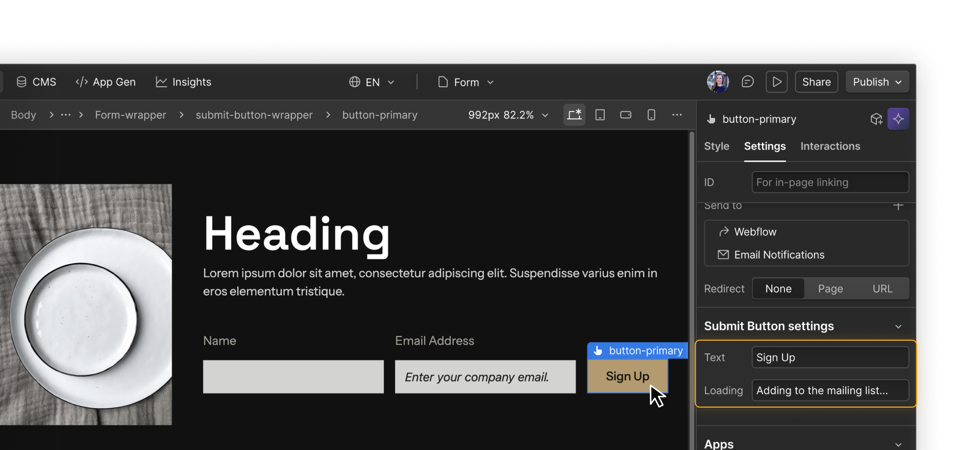Click the ID input field

tap(830, 182)
